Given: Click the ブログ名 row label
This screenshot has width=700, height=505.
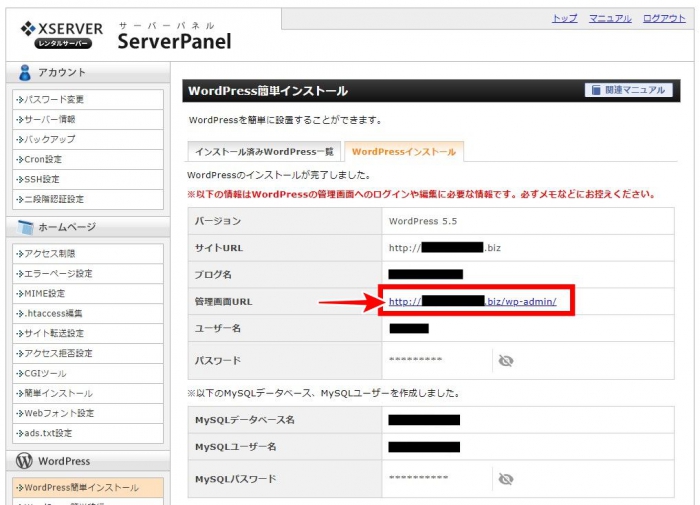Looking at the screenshot, I should coord(213,275).
